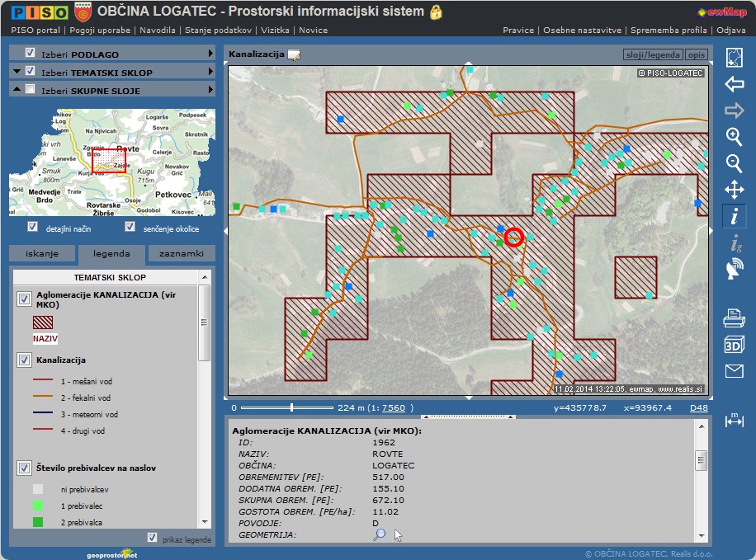Click the 'sloji/legenda' button

click(652, 54)
